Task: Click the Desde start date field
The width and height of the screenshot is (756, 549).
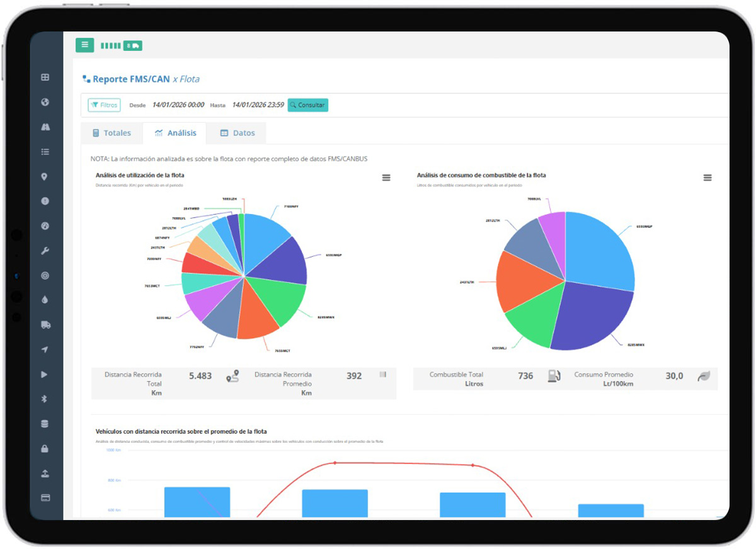Action: 178,105
